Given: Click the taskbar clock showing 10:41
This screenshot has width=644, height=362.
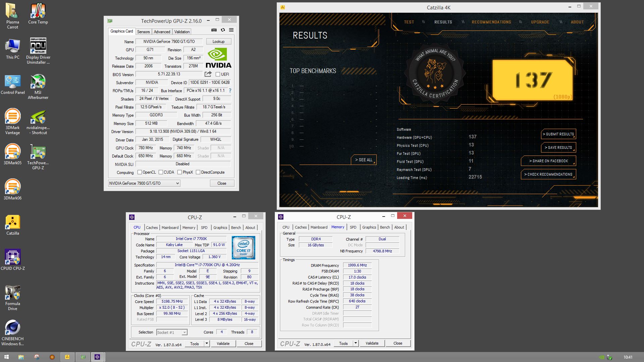Looking at the screenshot, I should 628,357.
